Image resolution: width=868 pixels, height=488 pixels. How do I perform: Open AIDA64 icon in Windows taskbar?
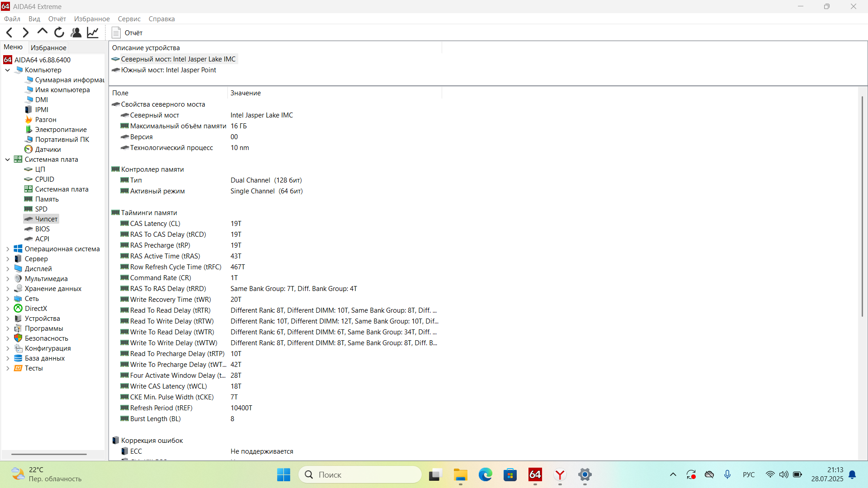(x=535, y=474)
